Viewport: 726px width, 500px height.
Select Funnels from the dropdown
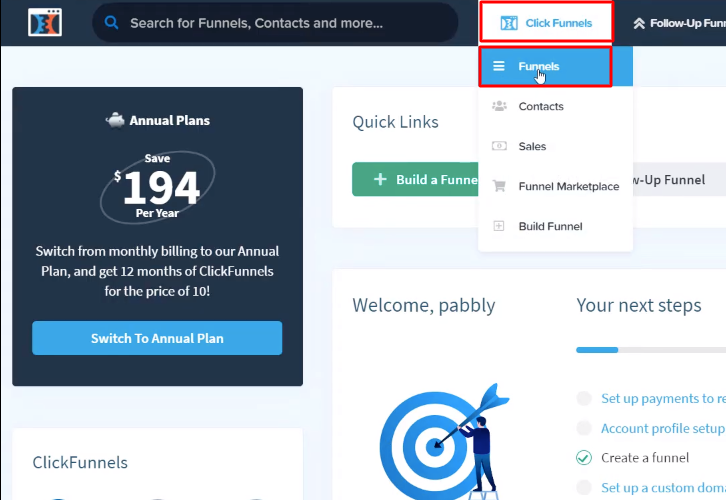(556, 67)
